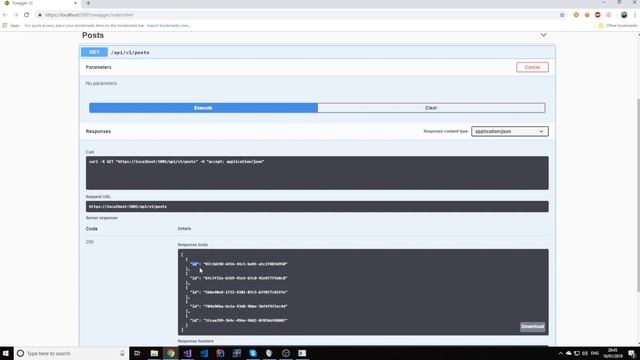Open the profile avatar icon
Image resolution: width=640 pixels, height=360 pixels.
(624, 15)
